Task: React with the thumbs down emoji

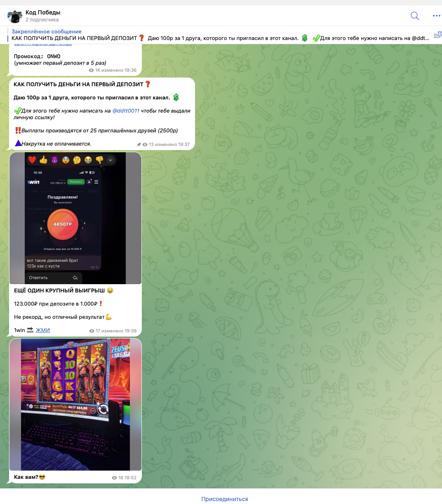Action: coord(99,160)
